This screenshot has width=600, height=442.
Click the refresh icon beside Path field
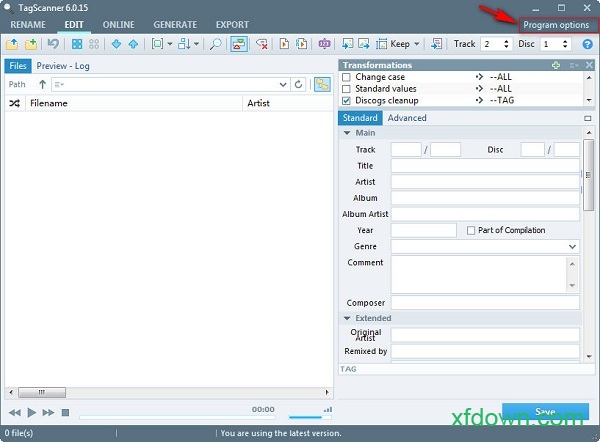(x=298, y=85)
